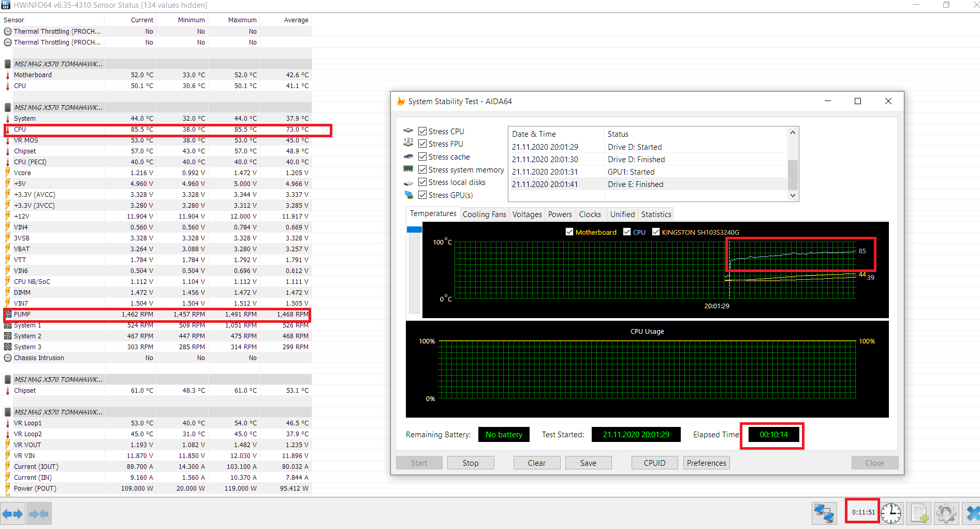Open remote sensor monitoring icon
980x529 pixels.
click(825, 513)
